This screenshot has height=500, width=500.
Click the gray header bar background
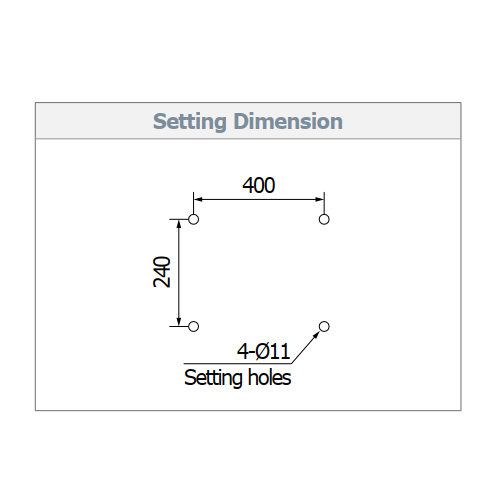coord(248,121)
